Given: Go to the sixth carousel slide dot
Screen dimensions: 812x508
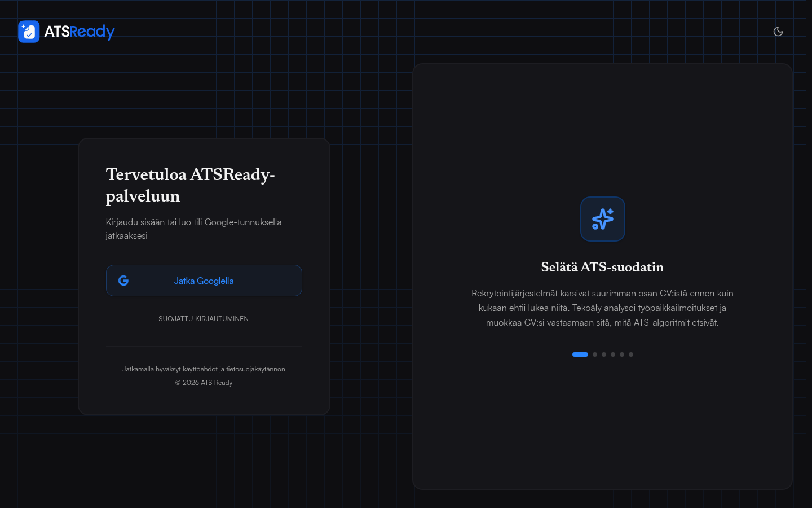Looking at the screenshot, I should (631, 354).
